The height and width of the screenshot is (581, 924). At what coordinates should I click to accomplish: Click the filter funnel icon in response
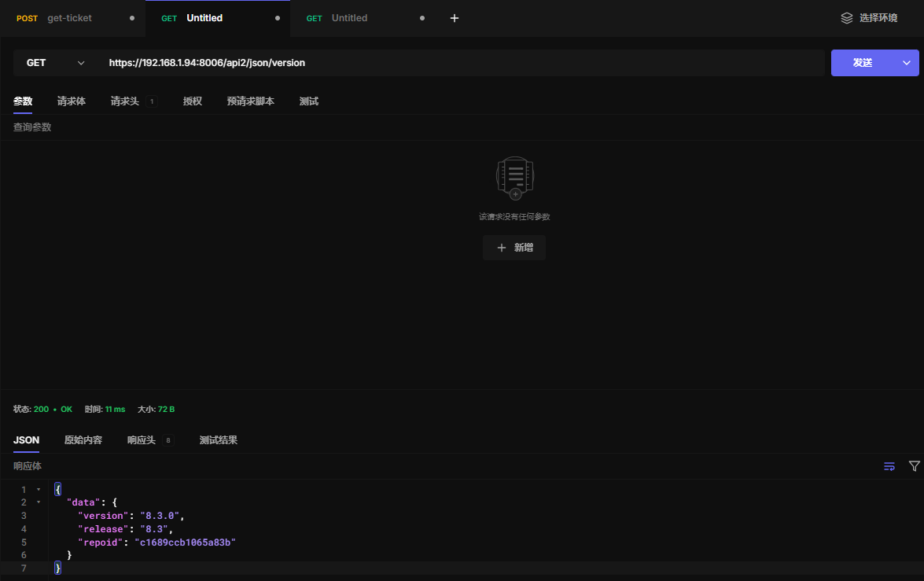pos(914,466)
